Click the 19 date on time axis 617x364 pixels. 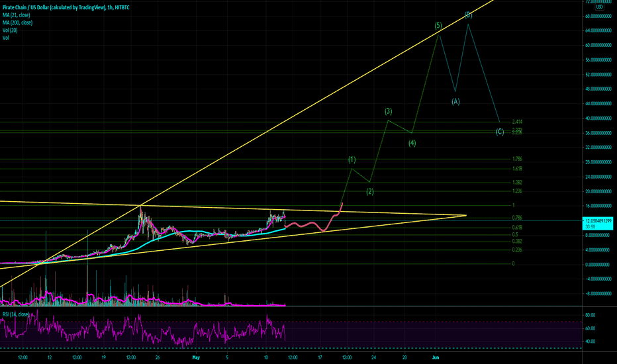(103, 357)
